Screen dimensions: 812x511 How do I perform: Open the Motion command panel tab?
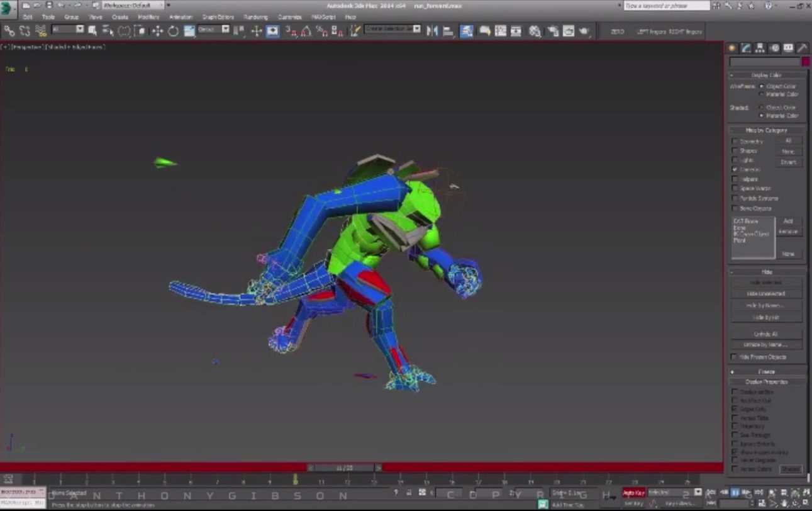tap(774, 48)
